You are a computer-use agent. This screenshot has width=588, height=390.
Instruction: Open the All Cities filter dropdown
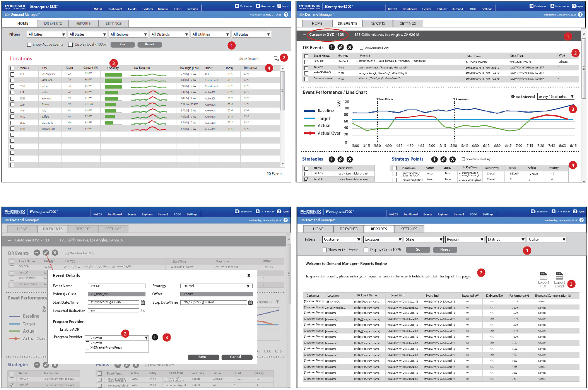pyautogui.click(x=46, y=34)
